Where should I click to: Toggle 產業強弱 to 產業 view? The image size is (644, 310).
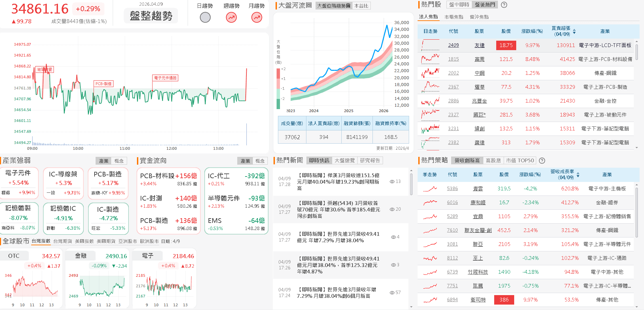tap(104, 161)
